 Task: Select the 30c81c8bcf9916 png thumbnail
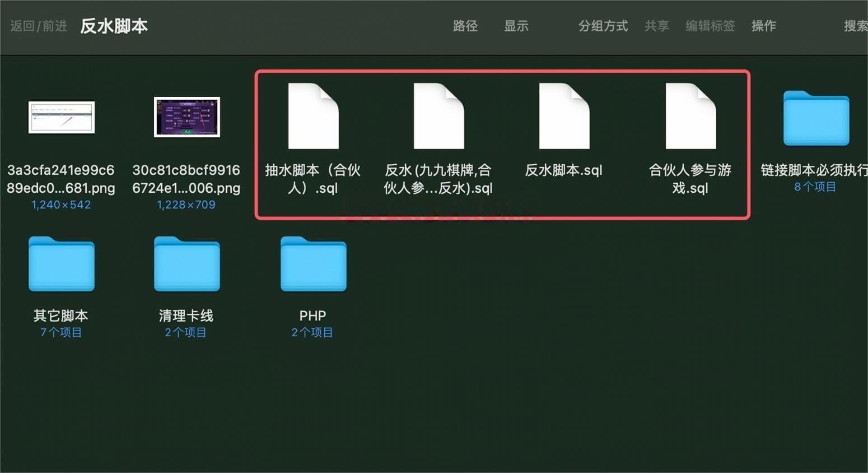186,117
